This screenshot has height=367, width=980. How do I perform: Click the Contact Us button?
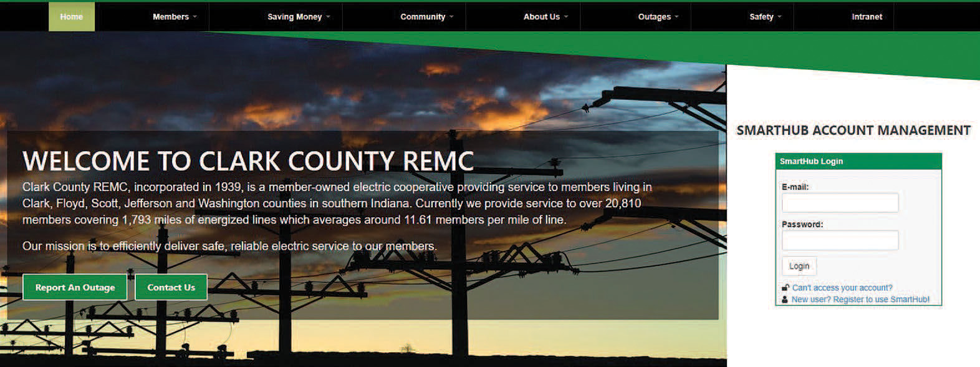click(171, 288)
